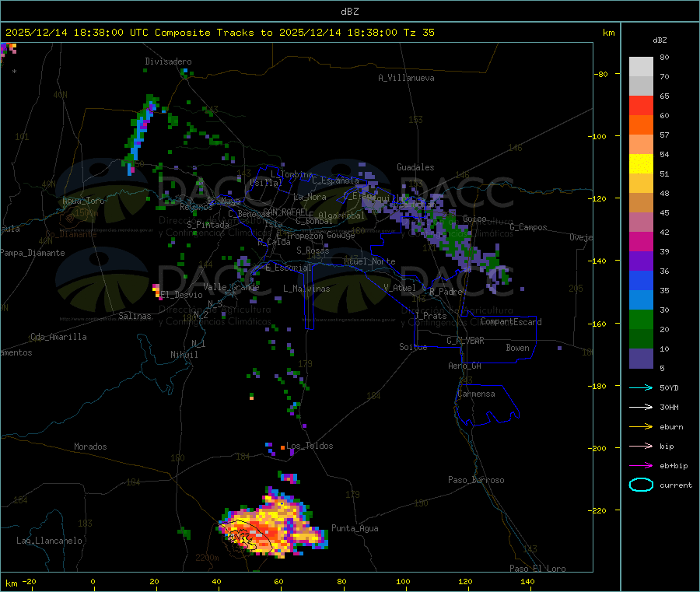Click the Paso_Barroso place label
Screen dimensions: 700x592
pos(476,480)
